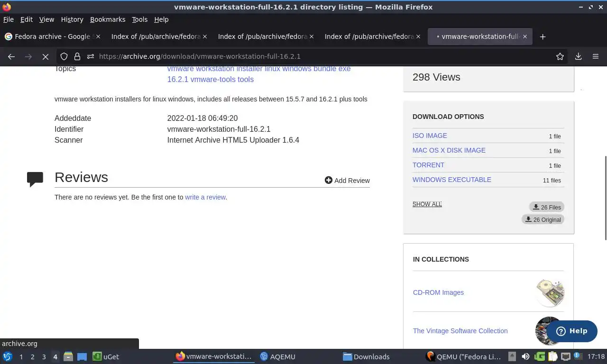
Task: Open a new tab with plus button
Action: point(543,36)
